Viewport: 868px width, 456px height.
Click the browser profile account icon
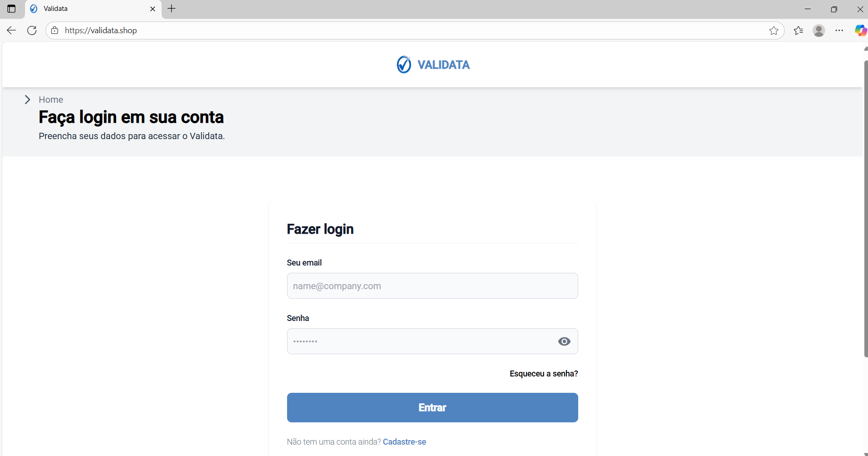tap(818, 30)
